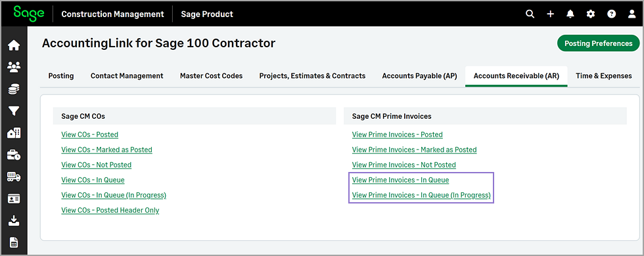Click the Sage logo
This screenshot has height=256, width=644.
click(29, 13)
